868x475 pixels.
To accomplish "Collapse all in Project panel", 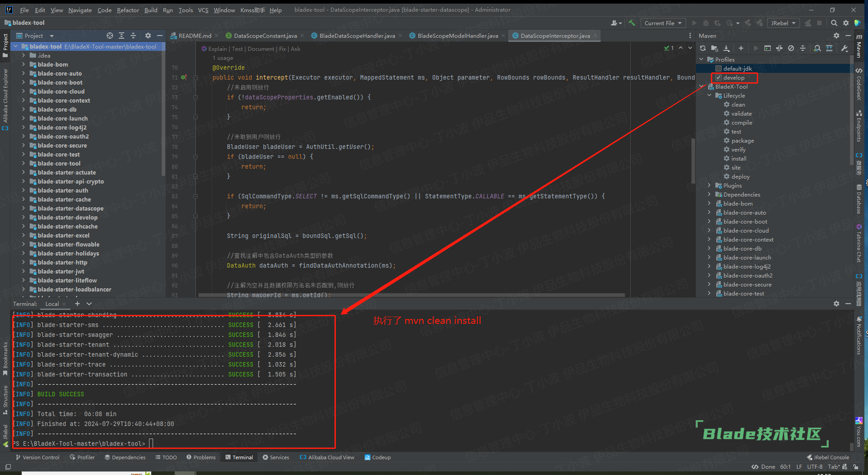I will pyautogui.click(x=133, y=36).
